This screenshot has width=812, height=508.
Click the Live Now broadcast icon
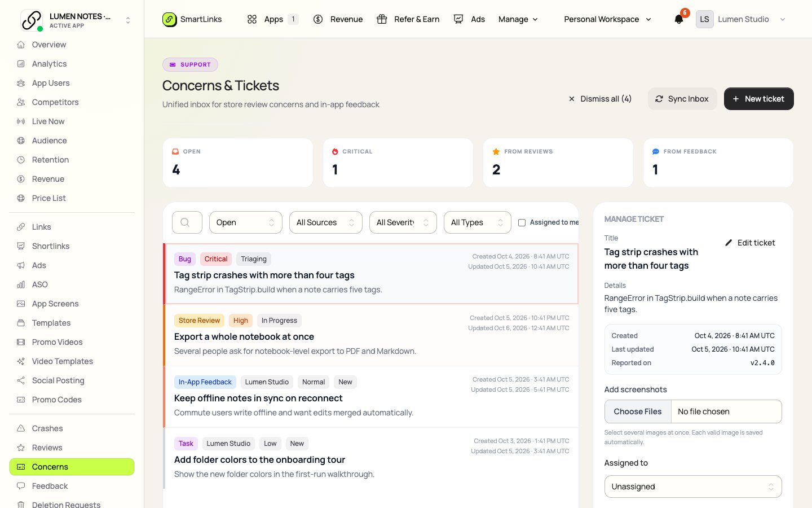(21, 121)
